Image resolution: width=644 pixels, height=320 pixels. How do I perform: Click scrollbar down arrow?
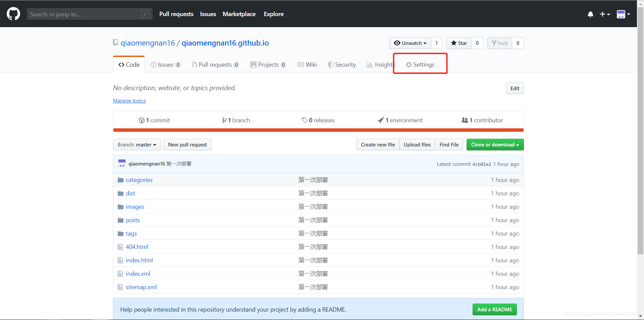641,316
